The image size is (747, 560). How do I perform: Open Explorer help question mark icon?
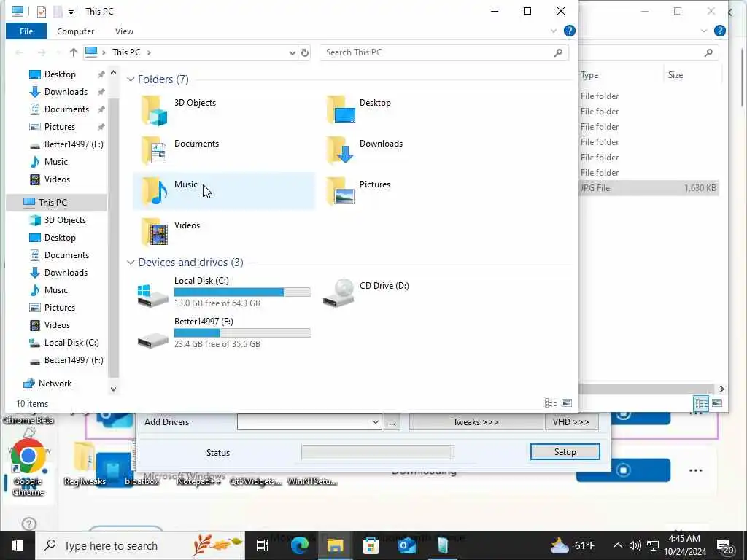click(569, 31)
